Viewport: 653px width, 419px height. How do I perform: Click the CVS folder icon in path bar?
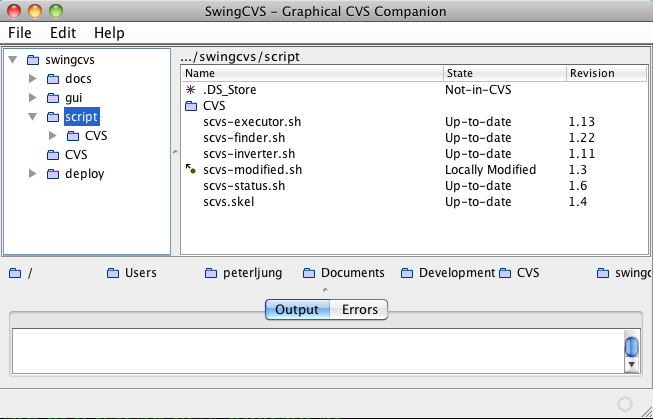(x=505, y=273)
